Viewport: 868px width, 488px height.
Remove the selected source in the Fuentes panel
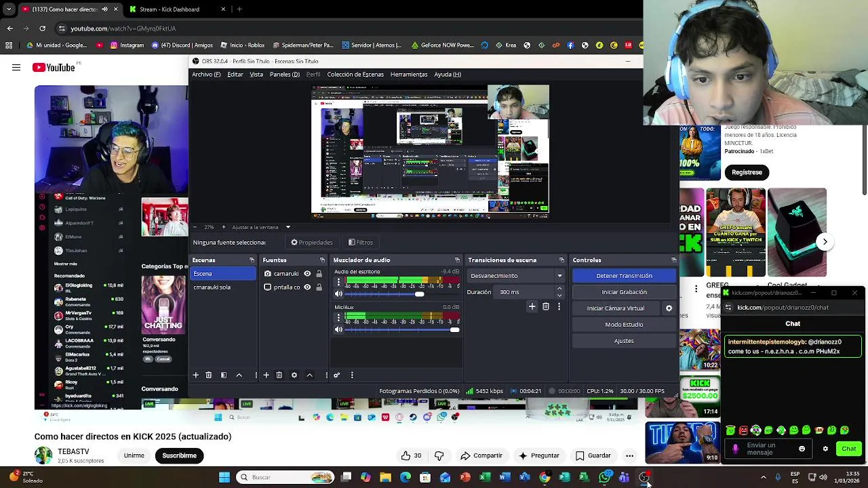point(279,375)
